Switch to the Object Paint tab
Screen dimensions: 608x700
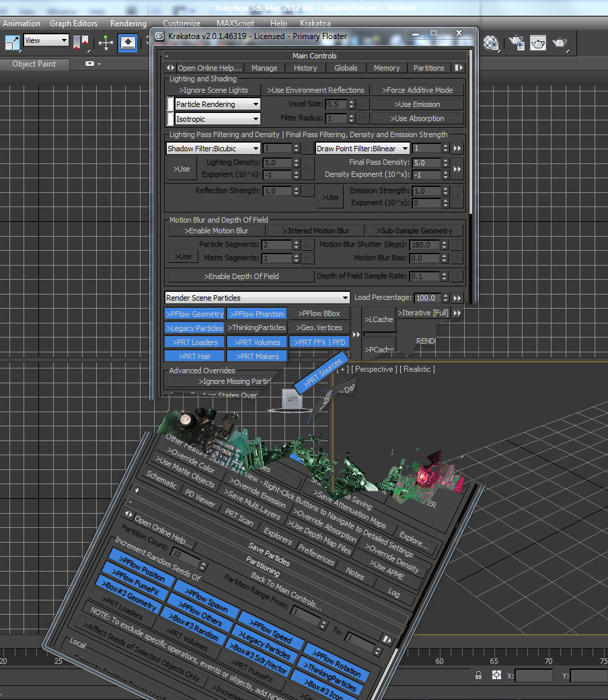click(34, 64)
